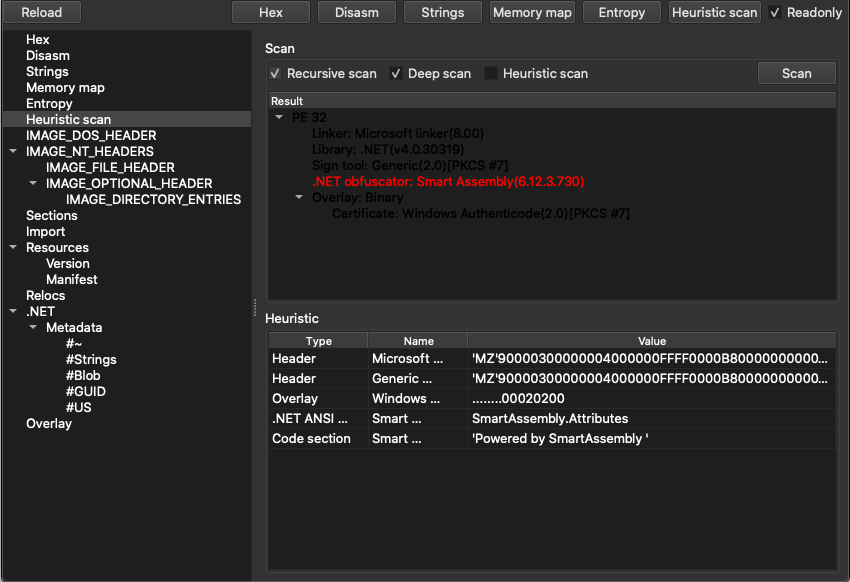Disable the Recursive scan checkbox
Screen dimensions: 850x582
[x=275, y=74]
